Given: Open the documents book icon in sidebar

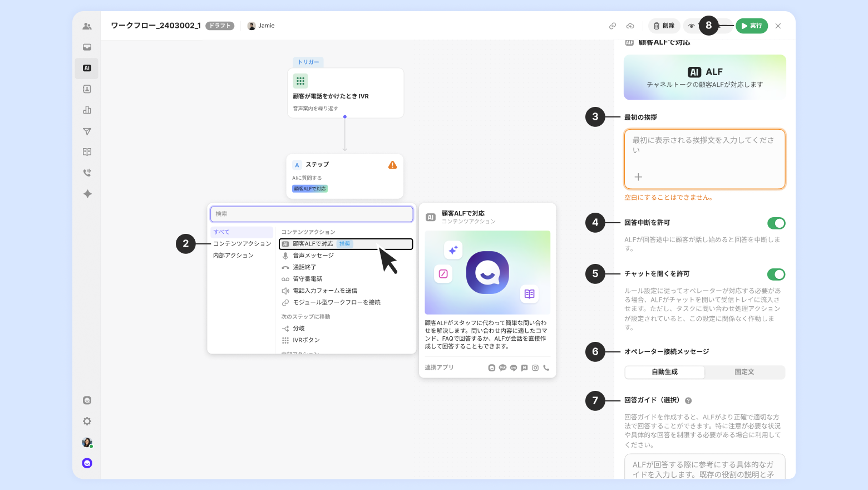Looking at the screenshot, I should (87, 152).
